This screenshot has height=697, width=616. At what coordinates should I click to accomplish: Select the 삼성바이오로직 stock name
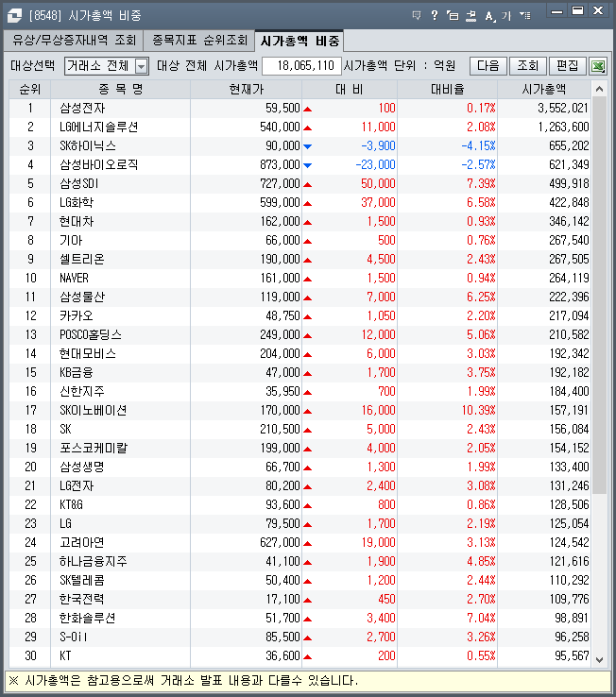pos(99,165)
